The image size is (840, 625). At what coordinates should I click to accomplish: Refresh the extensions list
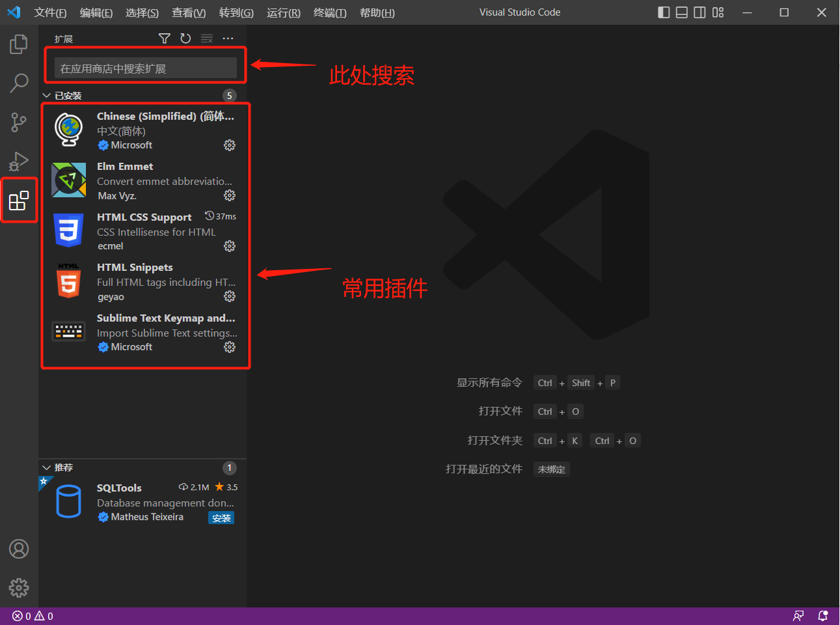[185, 38]
